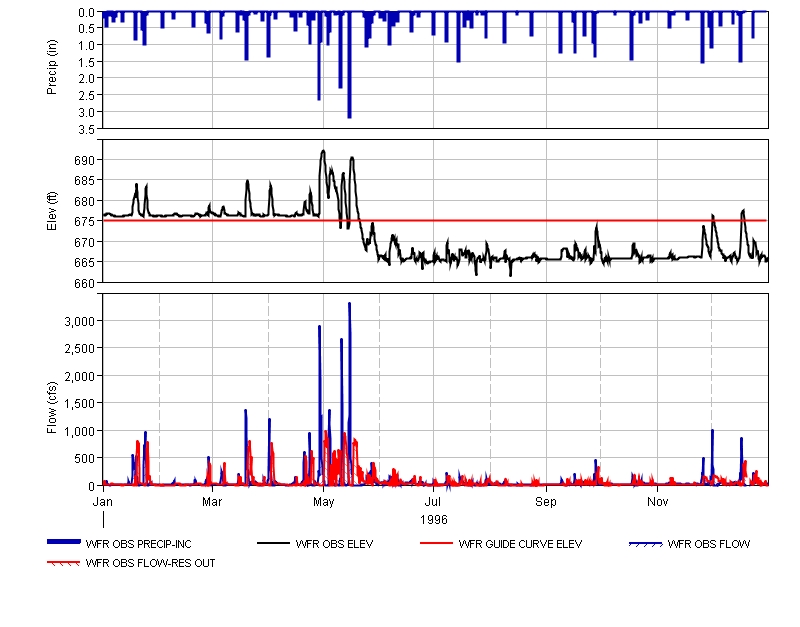Click the 3.5 tick label on the precip axis

(x=86, y=128)
